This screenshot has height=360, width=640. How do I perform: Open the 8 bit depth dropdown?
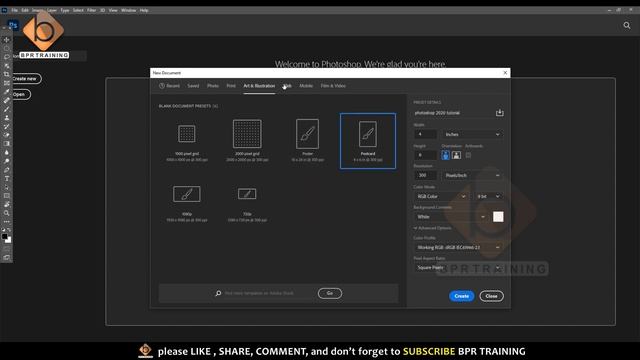tap(489, 196)
